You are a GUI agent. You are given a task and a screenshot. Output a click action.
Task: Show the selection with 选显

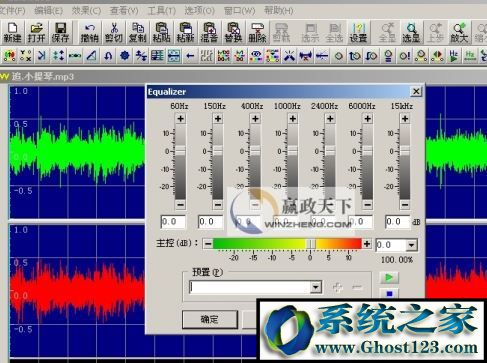tap(411, 32)
